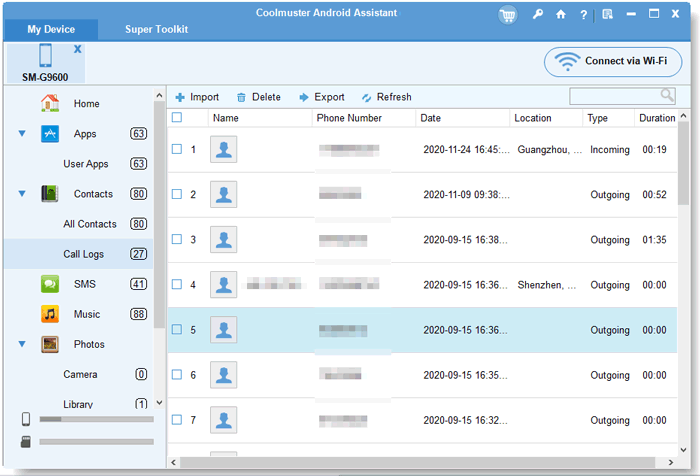Click the Refresh button
This screenshot has width=700, height=476.
click(387, 97)
